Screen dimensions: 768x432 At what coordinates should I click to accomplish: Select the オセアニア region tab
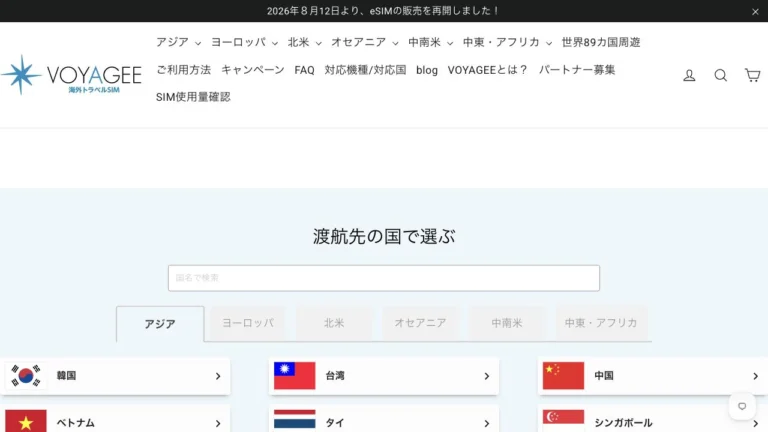pos(420,323)
